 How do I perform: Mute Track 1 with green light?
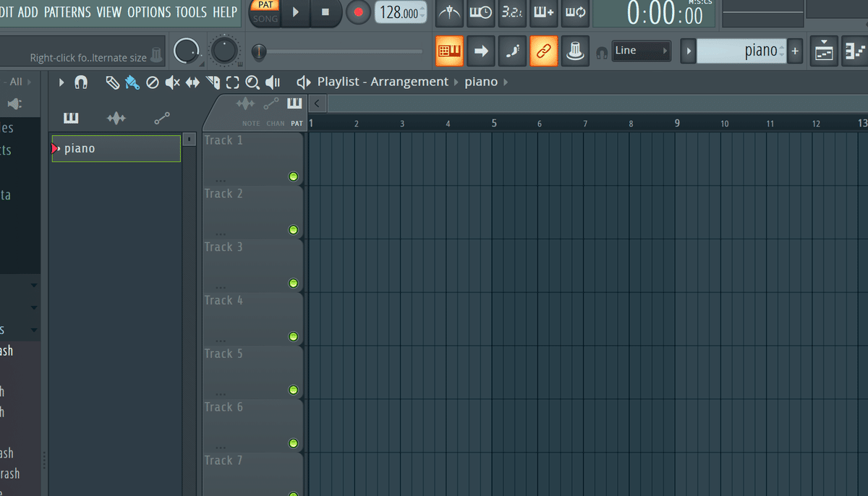coord(293,176)
